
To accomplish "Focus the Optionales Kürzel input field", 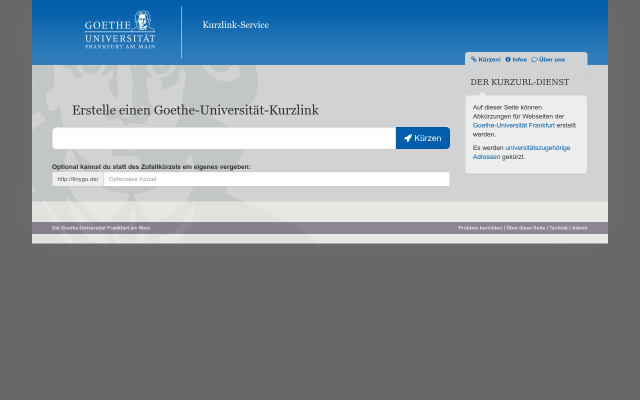I will click(276, 179).
